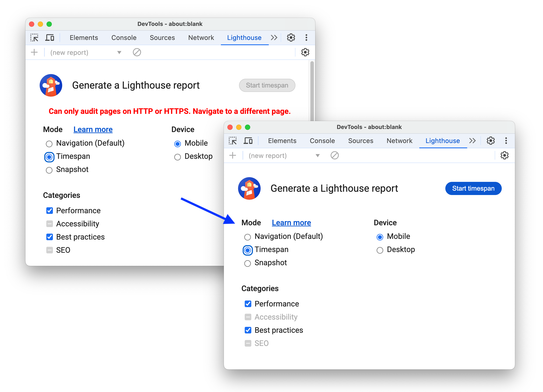Click the Start timespan button
The image size is (543, 392).
pyautogui.click(x=473, y=188)
